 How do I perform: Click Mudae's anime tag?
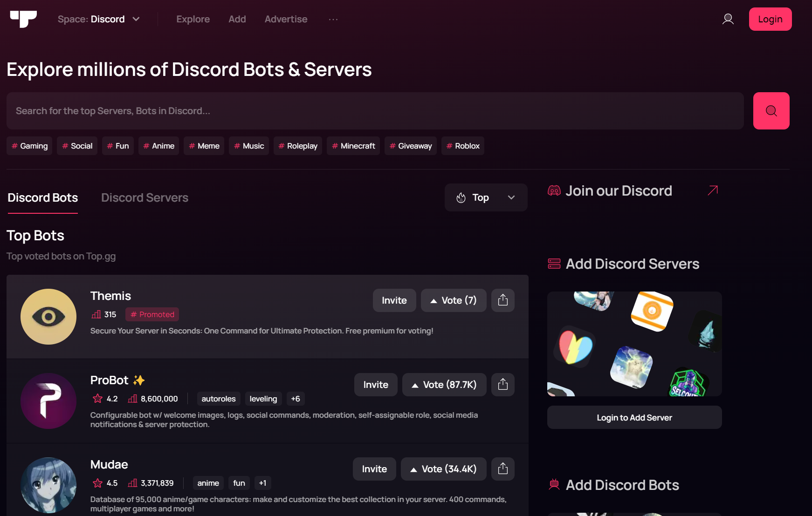click(x=208, y=483)
